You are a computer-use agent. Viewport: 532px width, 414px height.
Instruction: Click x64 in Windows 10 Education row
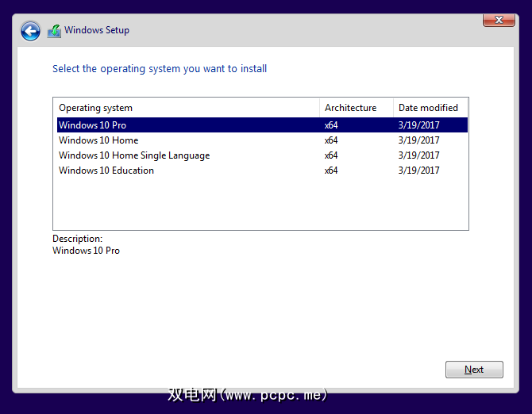click(x=331, y=170)
